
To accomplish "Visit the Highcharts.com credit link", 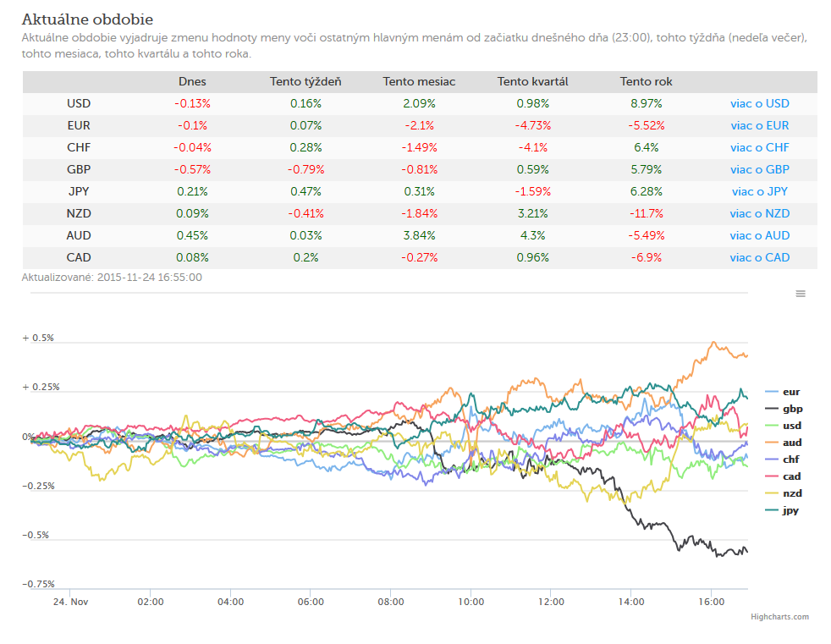I will 779,616.
